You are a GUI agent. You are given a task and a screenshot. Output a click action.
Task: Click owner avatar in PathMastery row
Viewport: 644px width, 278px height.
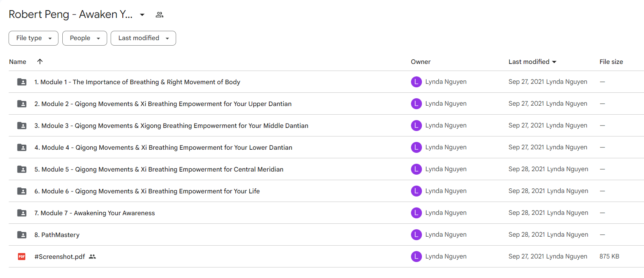coord(416,235)
